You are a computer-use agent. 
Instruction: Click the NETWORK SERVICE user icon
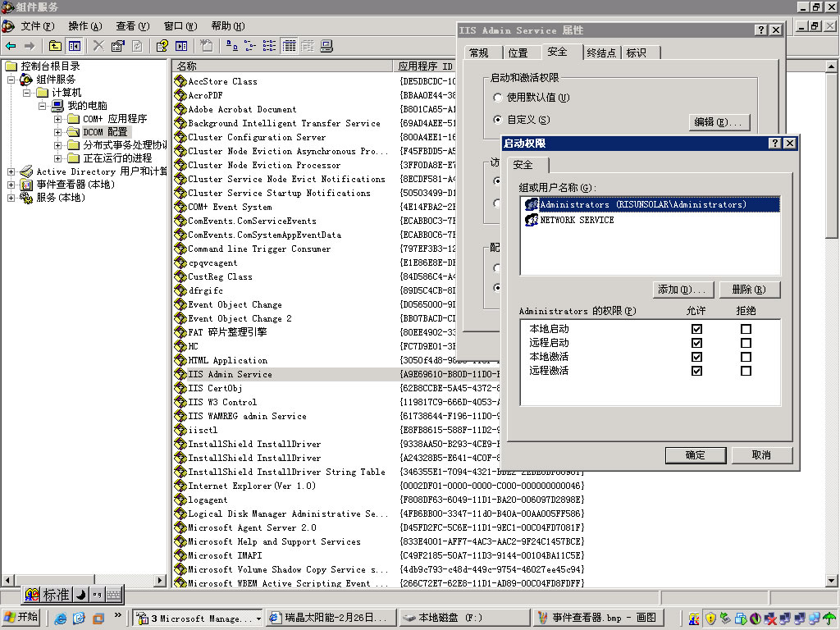(x=532, y=220)
